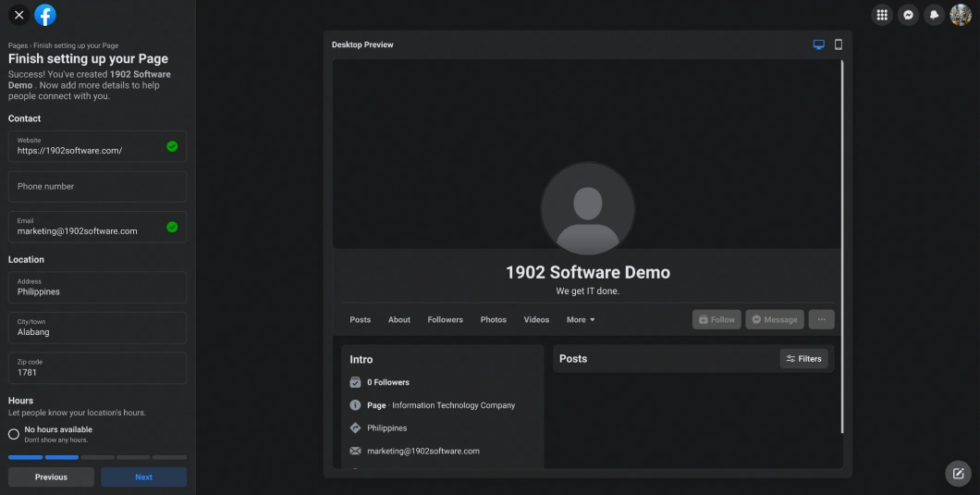Click the Facebook logo icon
The height and width of the screenshot is (495, 980).
point(45,15)
